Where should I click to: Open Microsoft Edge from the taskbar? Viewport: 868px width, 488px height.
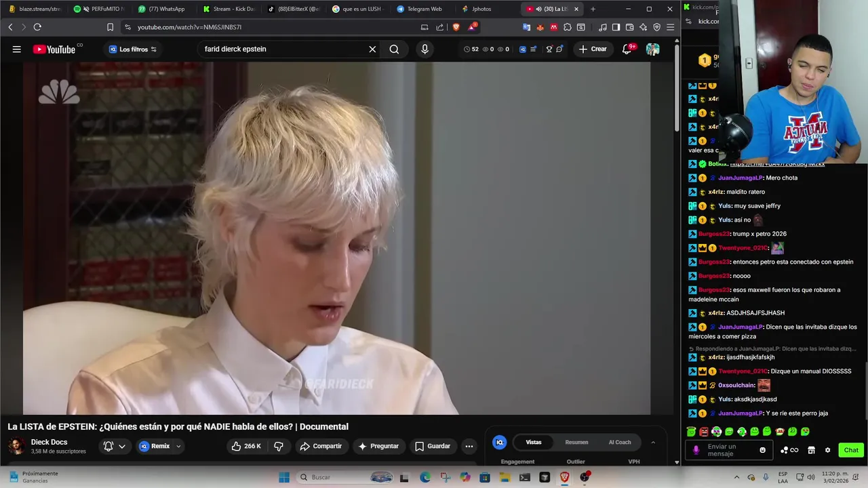(x=425, y=477)
